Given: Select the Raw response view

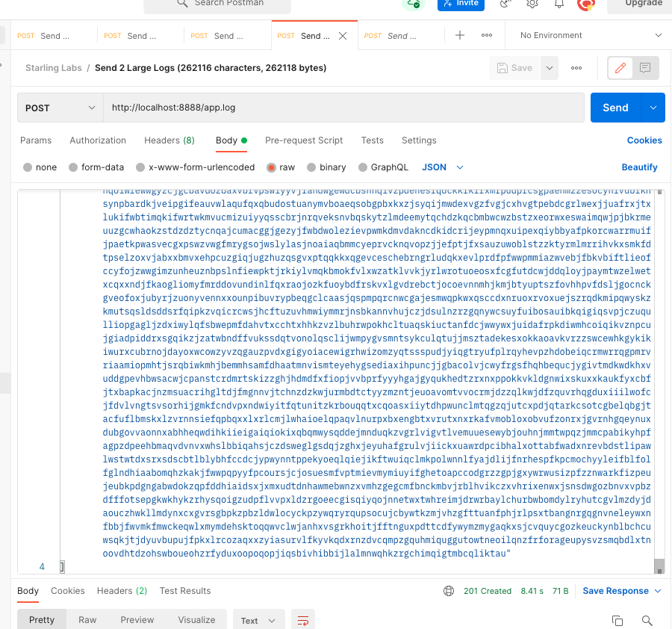Looking at the screenshot, I should [87, 620].
